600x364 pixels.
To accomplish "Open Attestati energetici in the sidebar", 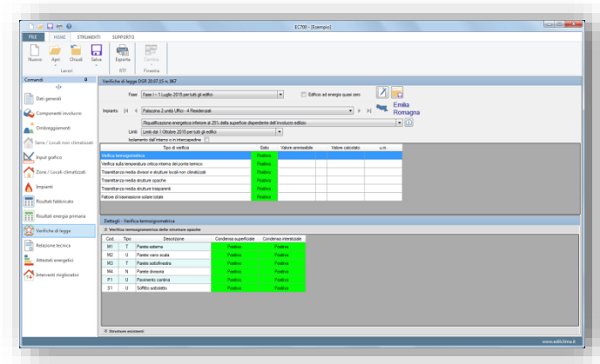I will coord(49,260).
